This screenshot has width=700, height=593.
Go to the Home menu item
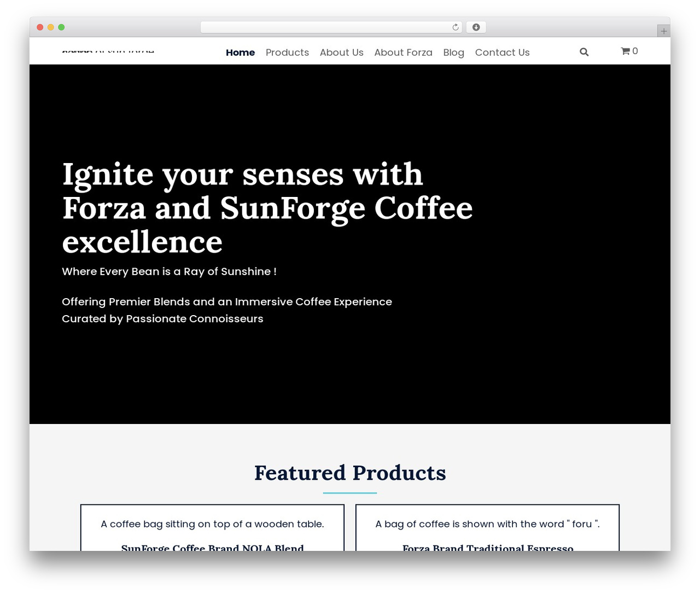tap(240, 53)
